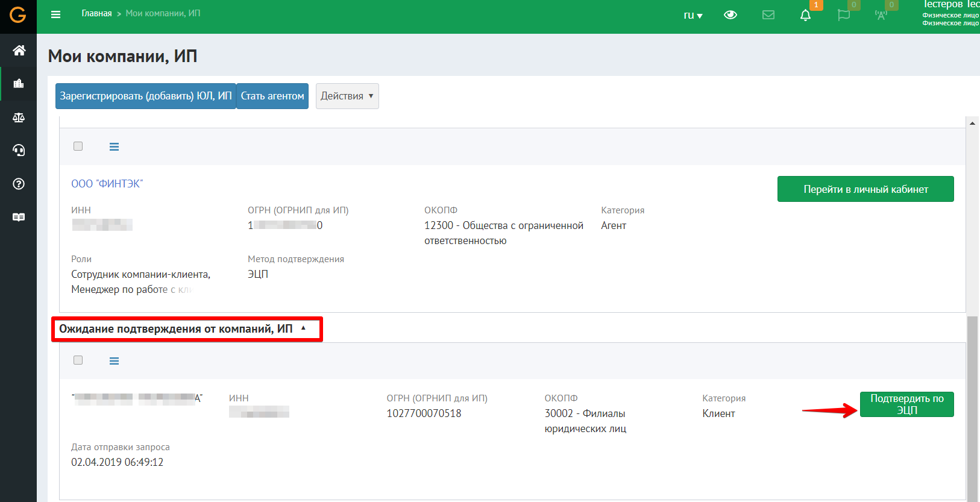Click the text 30002 - Филиалы юридических лиц
Viewport: 980px width, 502px height.
(585, 421)
